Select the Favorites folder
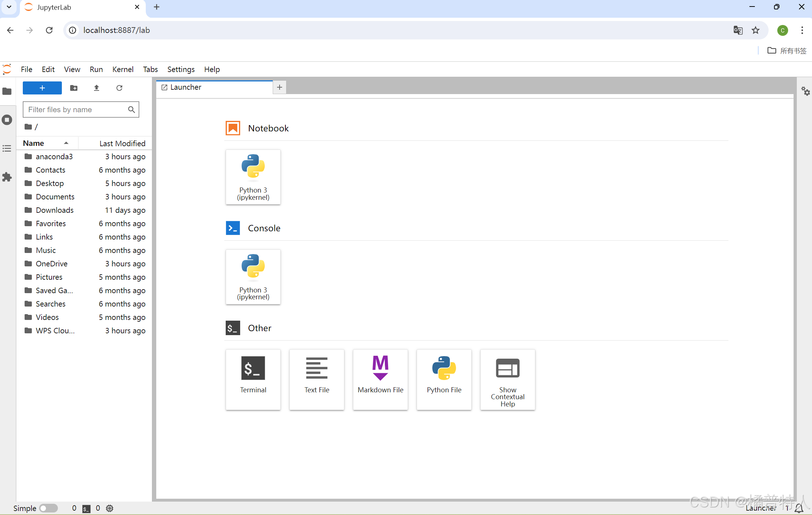 (84, 223)
